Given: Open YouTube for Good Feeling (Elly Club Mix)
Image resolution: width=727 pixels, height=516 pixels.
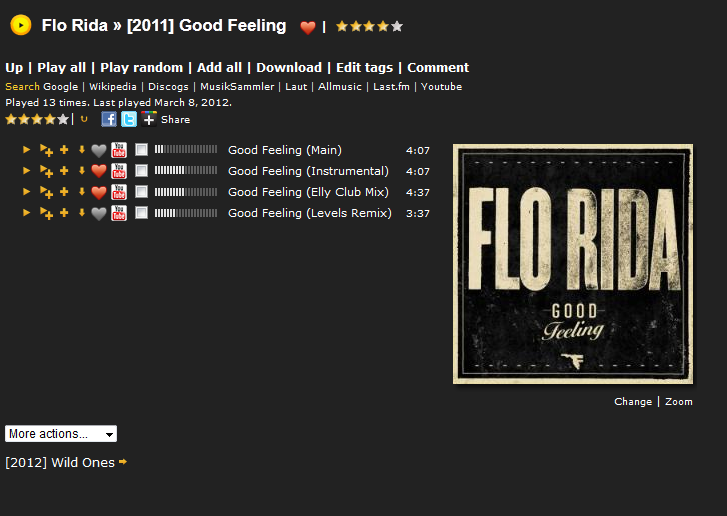Looking at the screenshot, I should coord(119,192).
